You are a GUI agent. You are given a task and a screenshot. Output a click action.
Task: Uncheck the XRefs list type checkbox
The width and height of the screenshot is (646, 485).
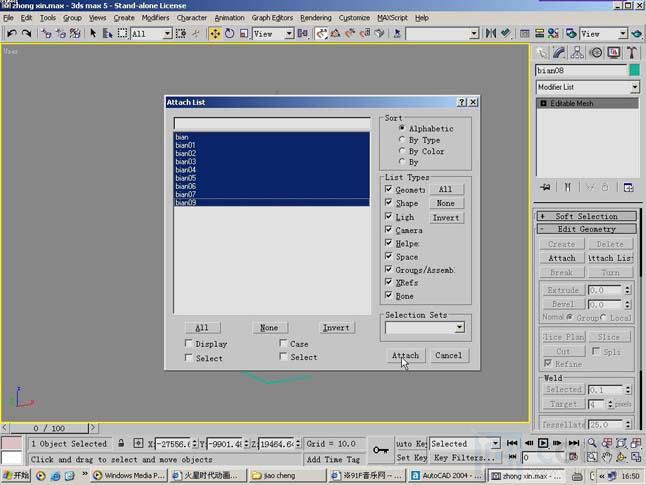tap(389, 282)
